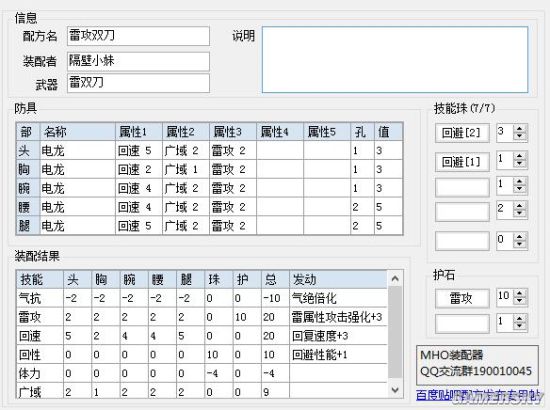Select the 雷攻 skill result row
The height and width of the screenshot is (410, 550).
pos(202,317)
